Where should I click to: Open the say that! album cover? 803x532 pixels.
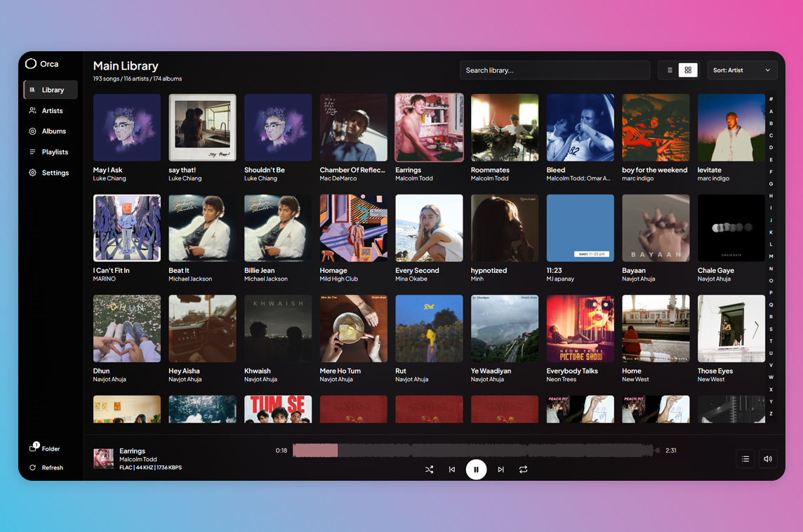[x=202, y=128]
